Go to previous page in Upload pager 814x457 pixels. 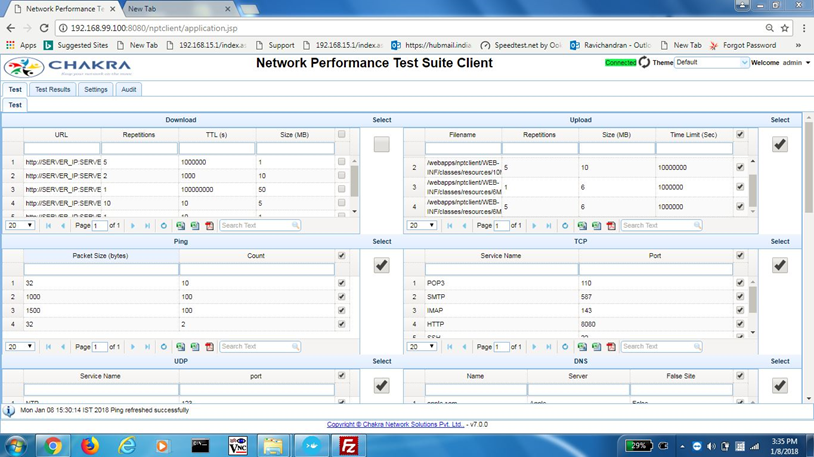coord(464,225)
